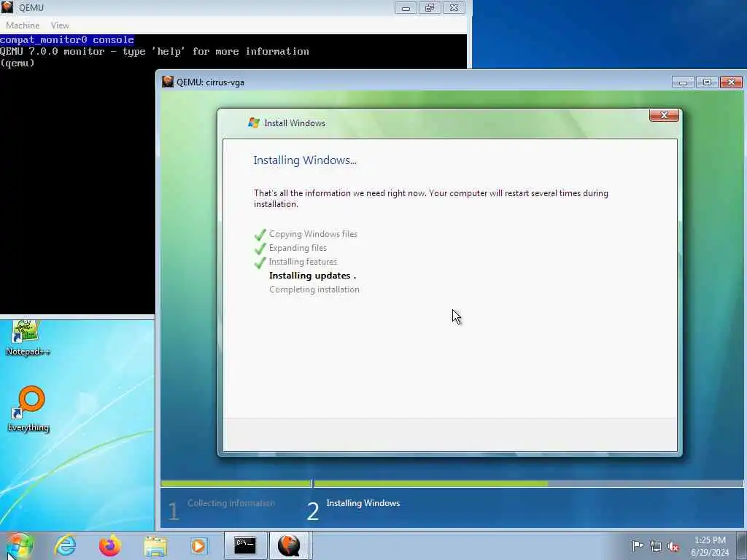Switch to the QEMU taskbar button
Viewport: 747px width, 560px height.
coord(290,545)
